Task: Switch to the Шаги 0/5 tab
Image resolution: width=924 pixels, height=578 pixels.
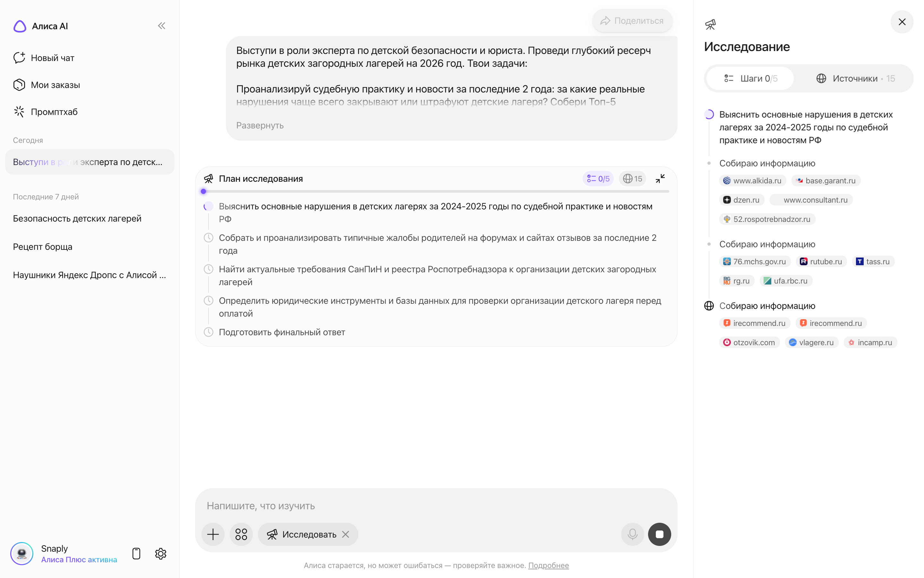Action: click(750, 78)
